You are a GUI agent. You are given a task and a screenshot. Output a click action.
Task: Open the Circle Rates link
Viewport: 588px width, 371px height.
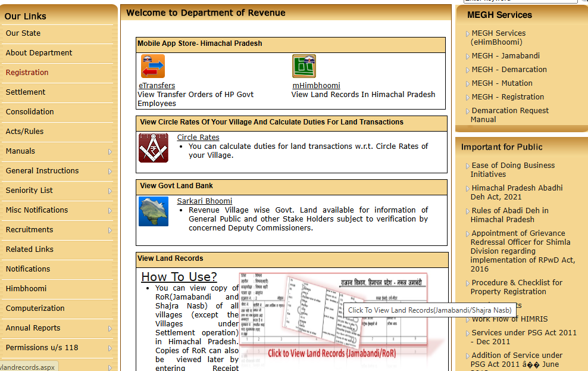click(x=198, y=138)
